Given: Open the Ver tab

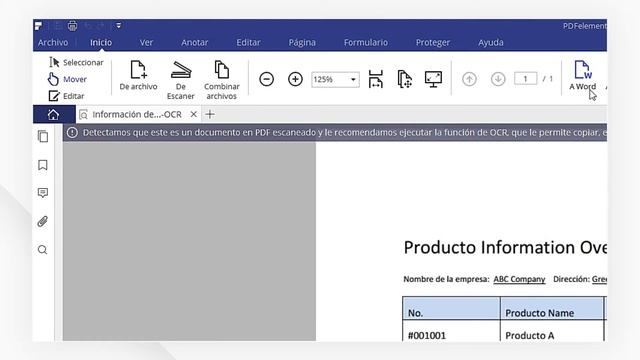Looking at the screenshot, I should (146, 42).
